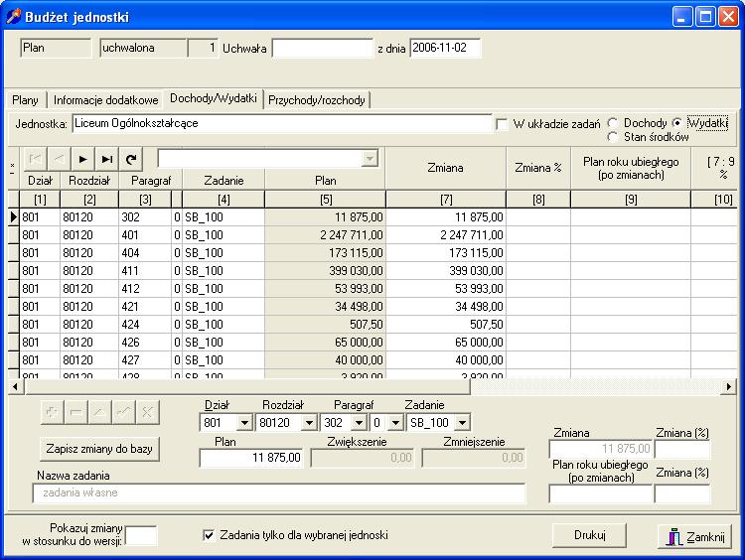Click the delete record minus icon
This screenshot has width=745, height=560.
click(76, 412)
